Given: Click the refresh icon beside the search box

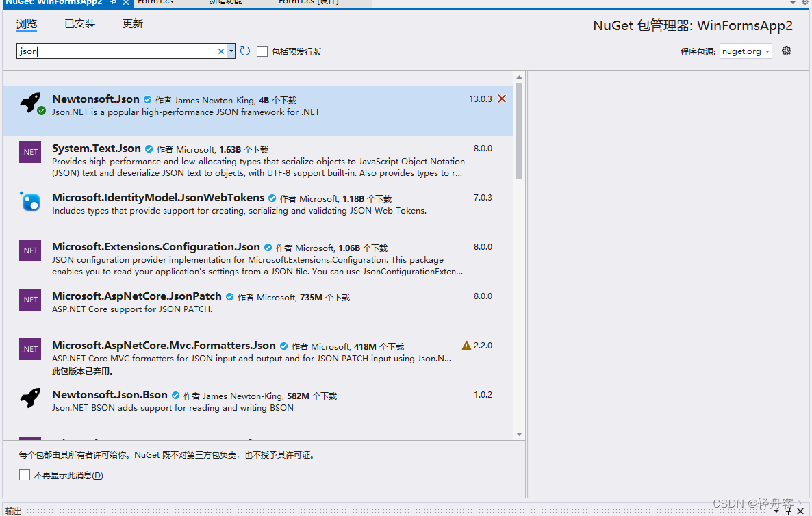Looking at the screenshot, I should 245,51.
